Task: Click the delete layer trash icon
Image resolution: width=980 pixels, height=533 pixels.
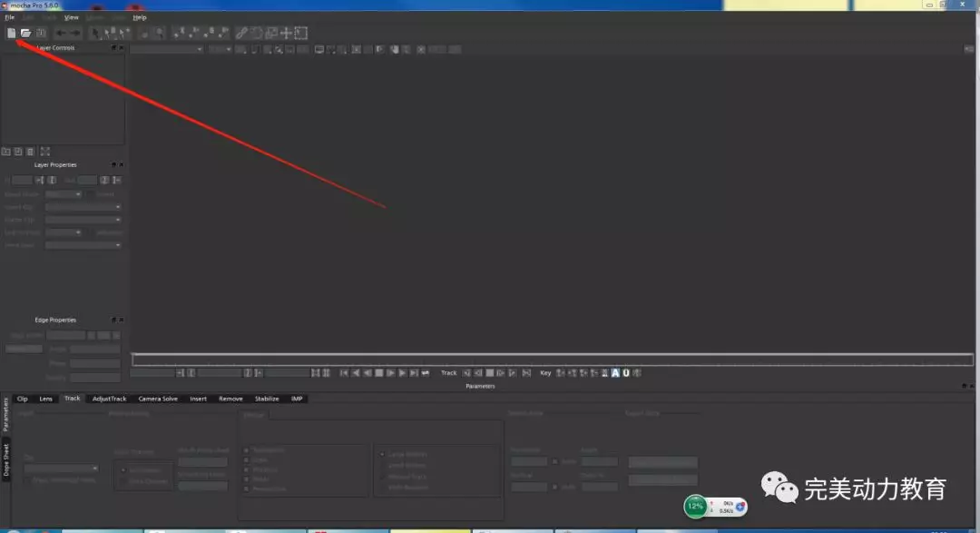Action: point(30,152)
